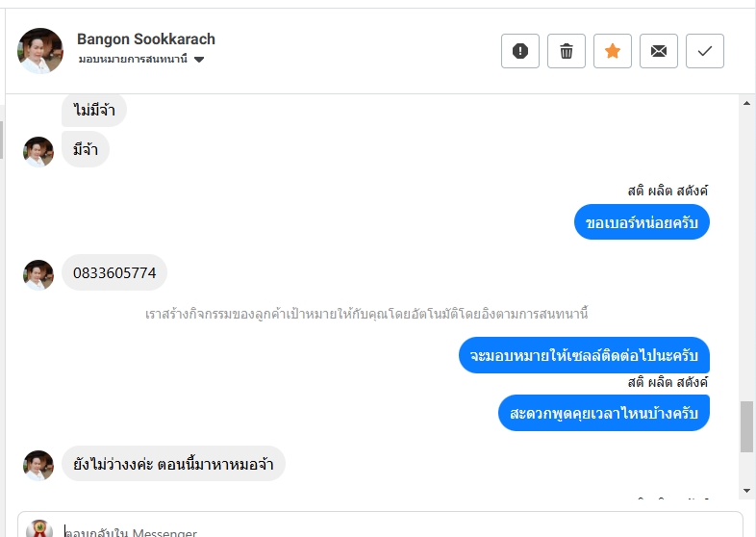Click the chat scrollbar thumb
The image size is (756, 537).
tap(746, 426)
